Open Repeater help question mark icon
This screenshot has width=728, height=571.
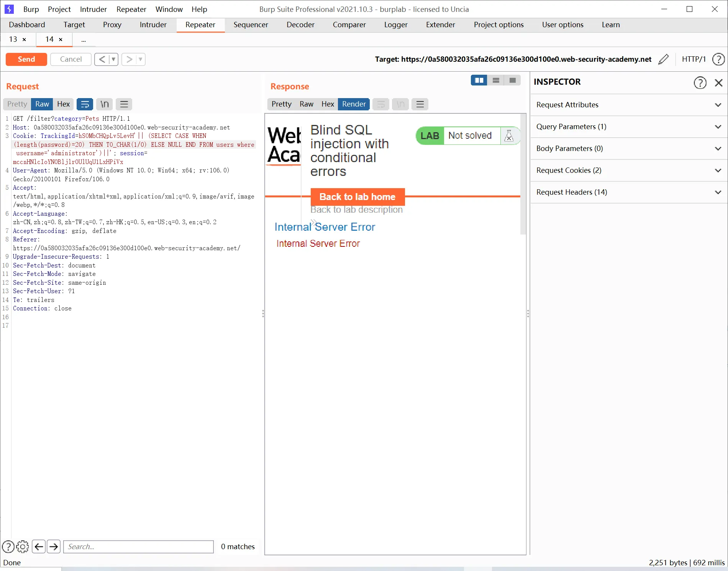click(718, 59)
